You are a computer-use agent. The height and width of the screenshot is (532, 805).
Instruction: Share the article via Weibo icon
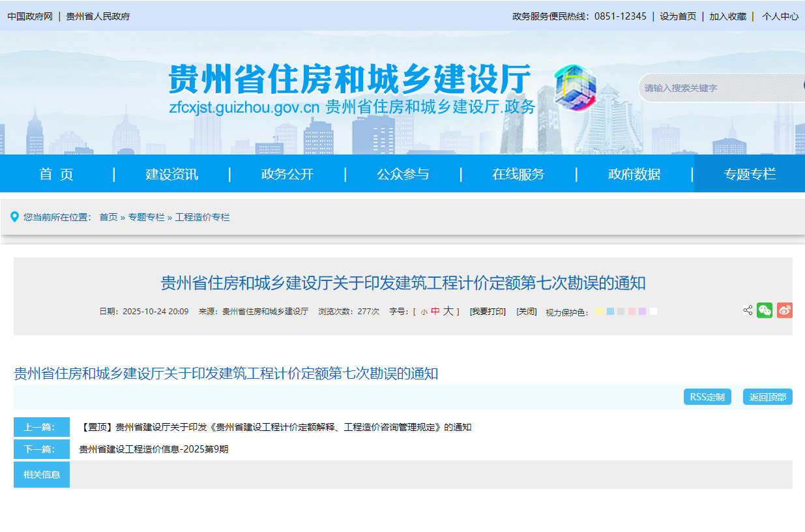coord(785,311)
